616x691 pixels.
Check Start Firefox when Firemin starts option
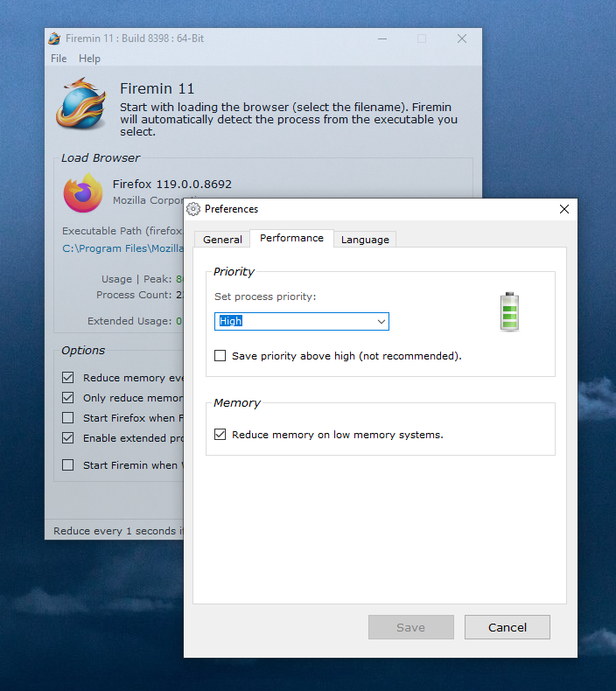tap(68, 418)
